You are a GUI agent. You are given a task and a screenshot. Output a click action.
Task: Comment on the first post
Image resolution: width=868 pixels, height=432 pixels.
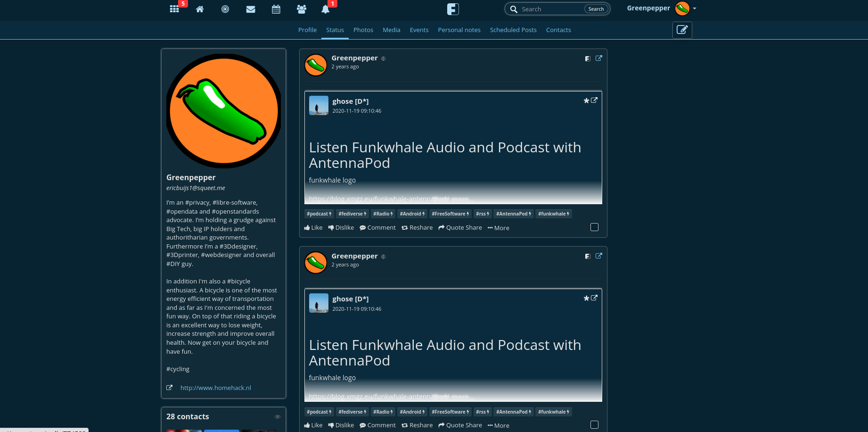[x=377, y=228]
